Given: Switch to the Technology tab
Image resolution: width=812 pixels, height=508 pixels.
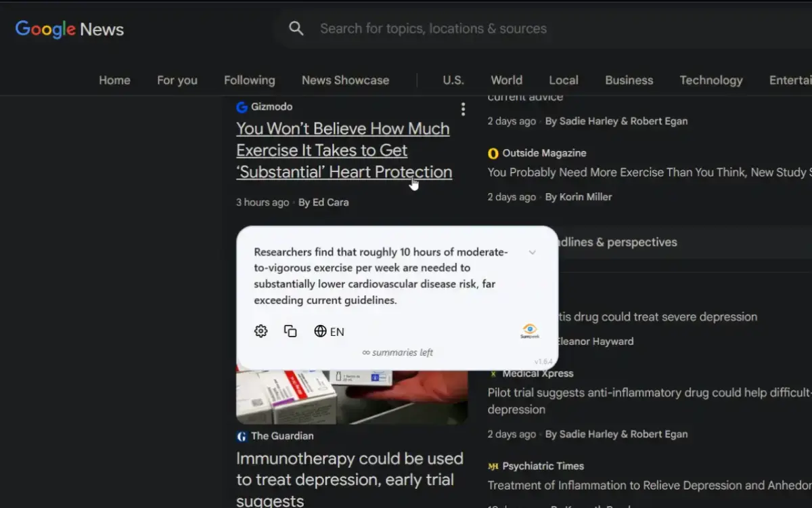Looking at the screenshot, I should tap(711, 80).
